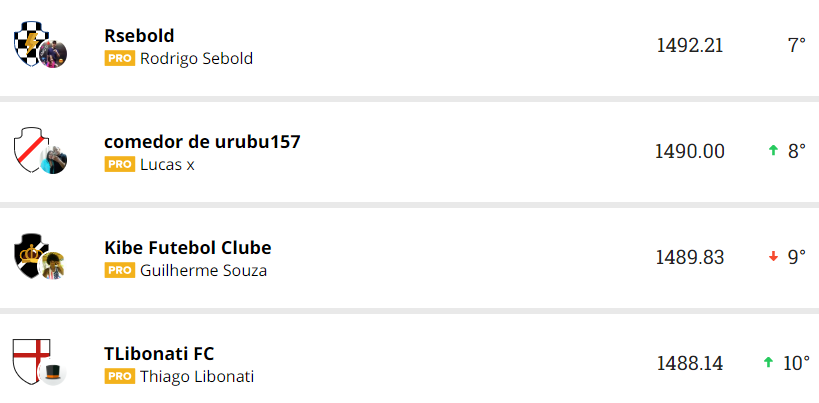
Task: Click the green up arrow at 10th place
Action: tap(768, 362)
